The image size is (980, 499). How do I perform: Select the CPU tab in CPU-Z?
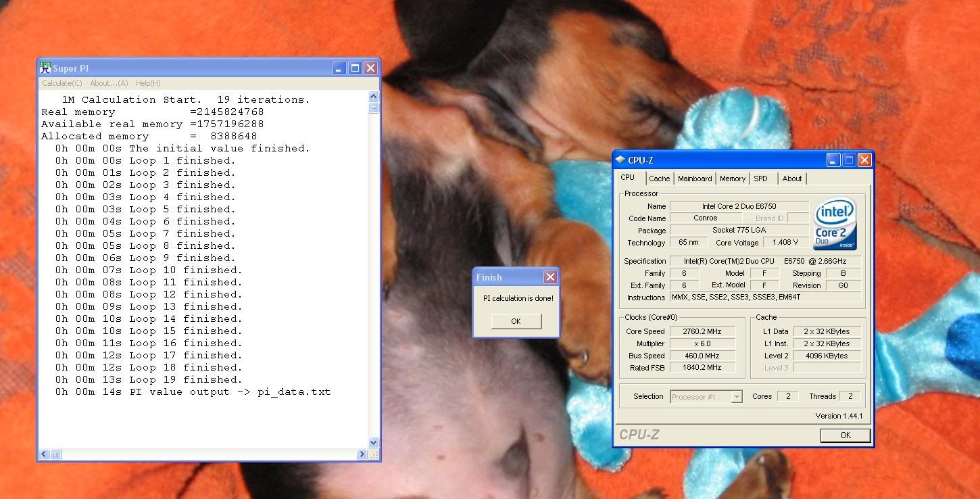pos(628,177)
